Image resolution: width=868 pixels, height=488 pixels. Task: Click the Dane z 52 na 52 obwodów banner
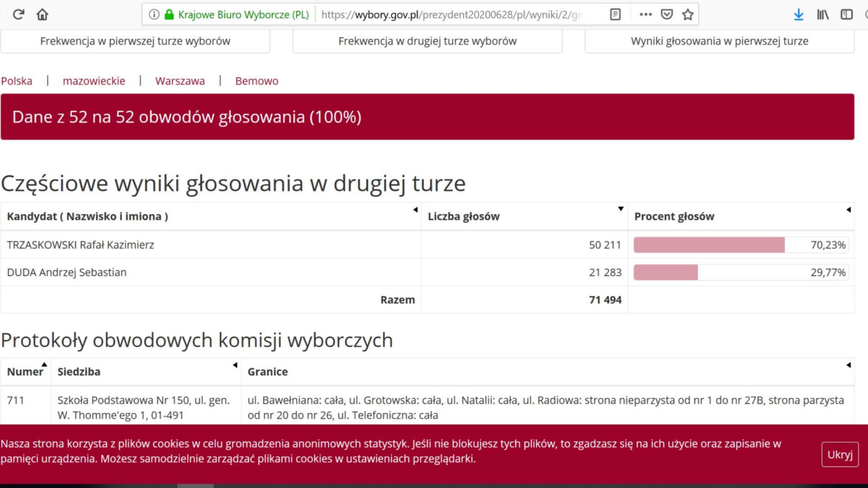(x=427, y=117)
